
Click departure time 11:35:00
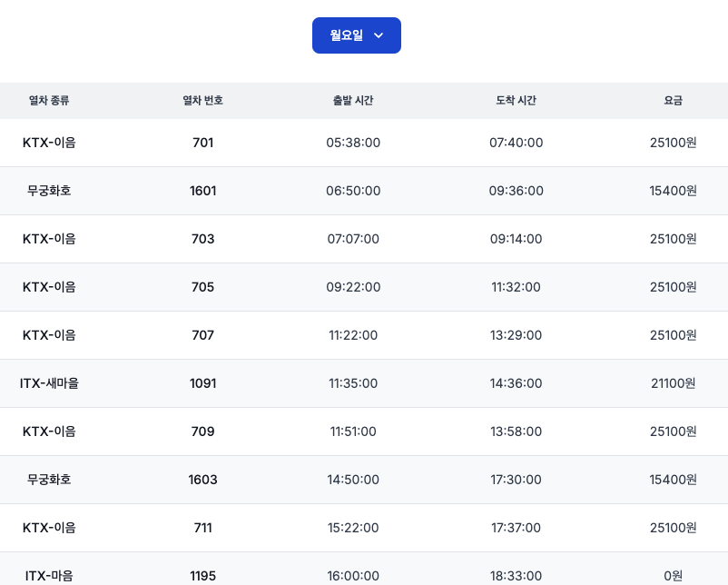click(x=353, y=383)
